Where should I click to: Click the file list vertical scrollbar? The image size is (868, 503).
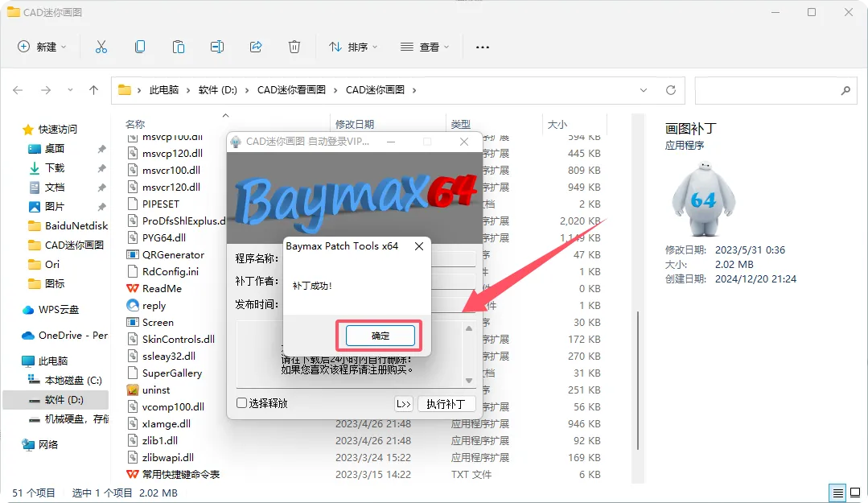(x=638, y=380)
